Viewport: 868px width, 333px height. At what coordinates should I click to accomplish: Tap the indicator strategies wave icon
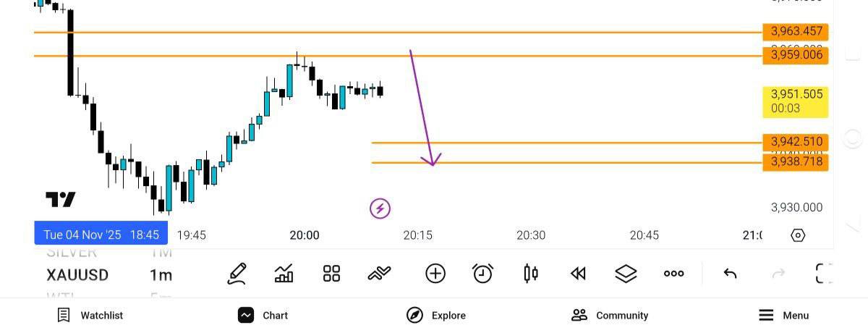pos(379,274)
